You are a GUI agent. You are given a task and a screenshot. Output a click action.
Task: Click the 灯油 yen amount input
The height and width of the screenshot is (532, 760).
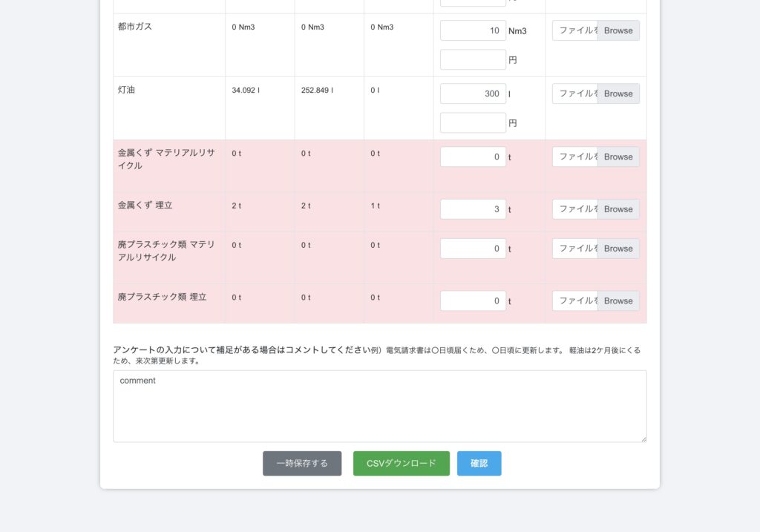click(473, 122)
